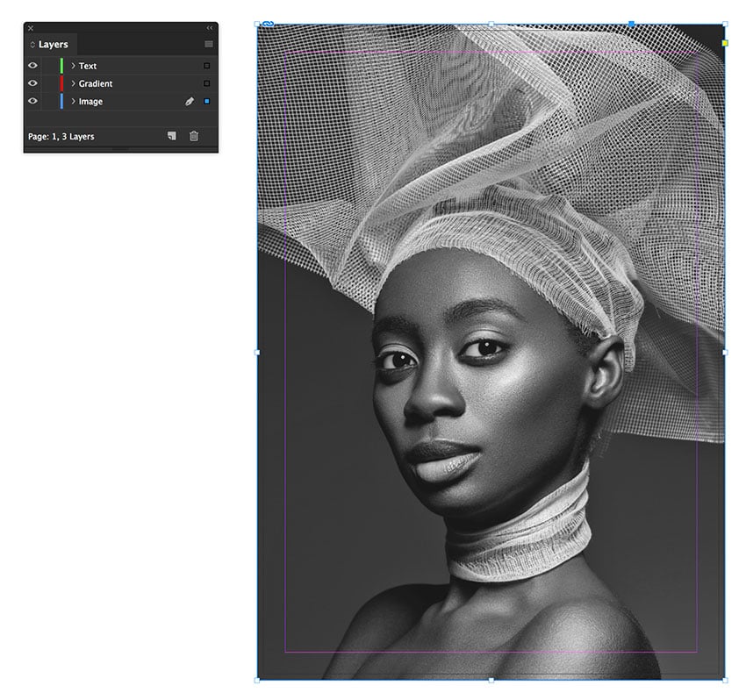Select the Layers panel tab
The width and height of the screenshot is (746, 700).
point(53,44)
